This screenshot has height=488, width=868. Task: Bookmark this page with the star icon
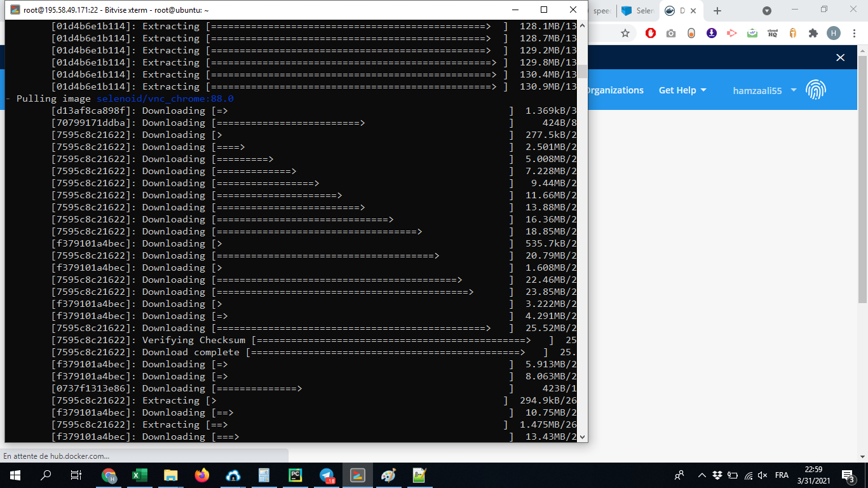[x=625, y=33]
